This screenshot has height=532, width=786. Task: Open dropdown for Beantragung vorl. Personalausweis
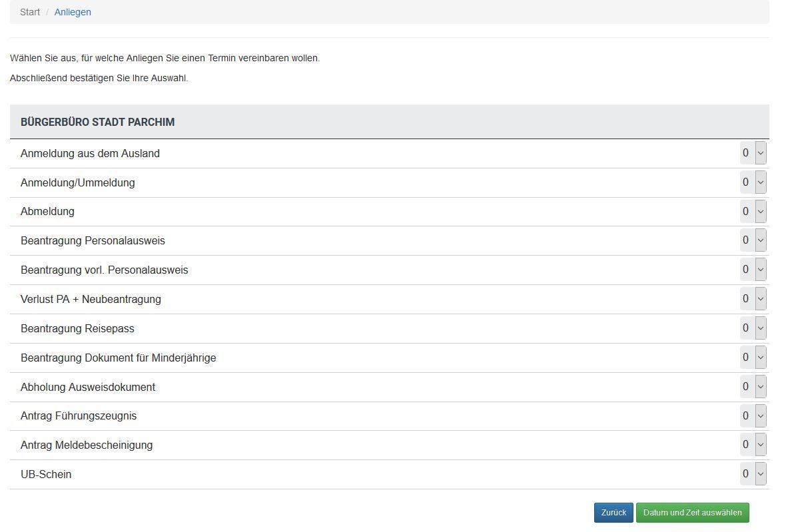pyautogui.click(x=753, y=270)
